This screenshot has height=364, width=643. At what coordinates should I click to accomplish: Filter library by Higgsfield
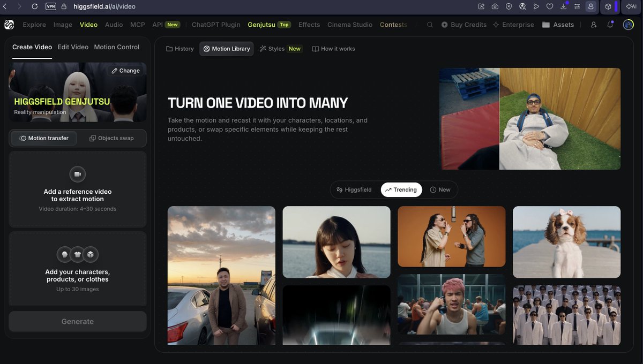click(354, 189)
